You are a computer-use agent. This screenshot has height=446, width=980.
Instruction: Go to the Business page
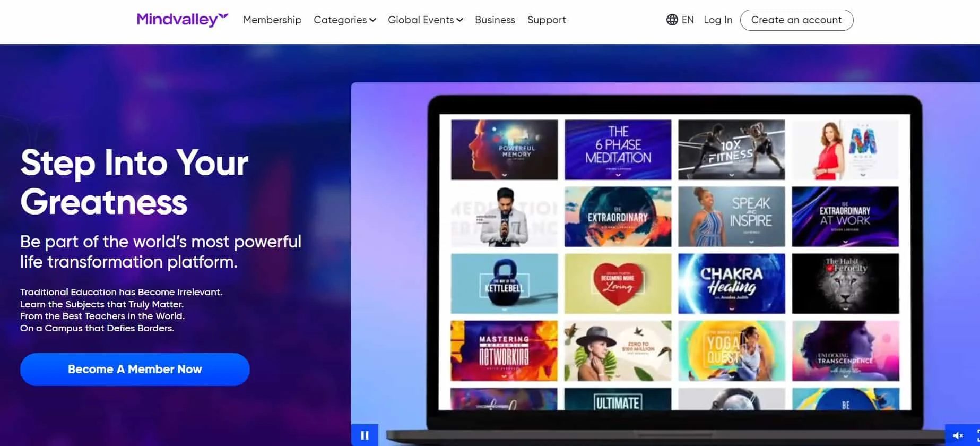pos(495,20)
